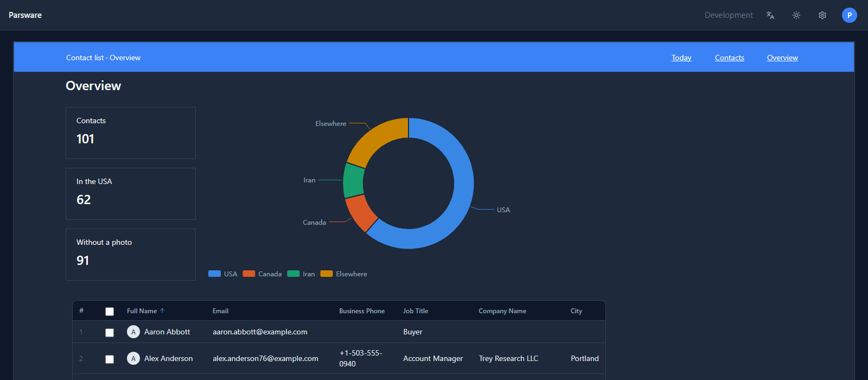868x380 pixels.
Task: Click Aaron Abbott's avatar circle
Action: click(x=133, y=332)
